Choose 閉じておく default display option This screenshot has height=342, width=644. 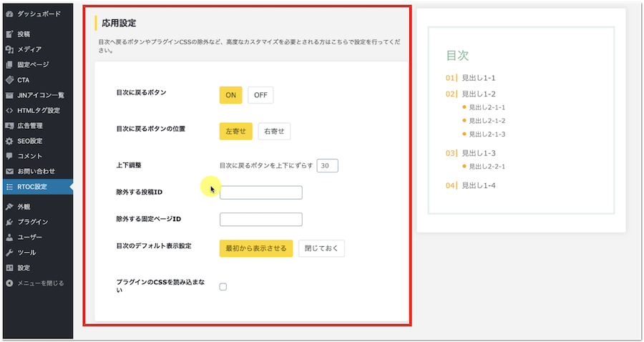click(x=321, y=248)
